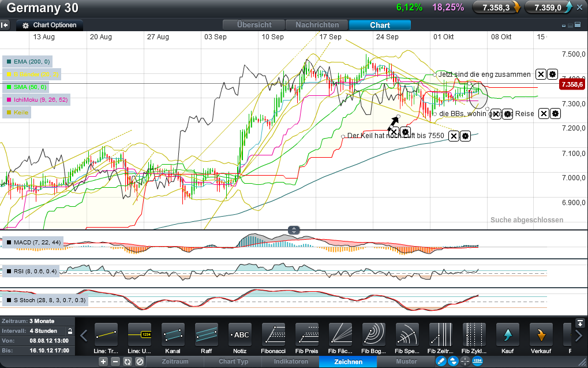This screenshot has width=588, height=368.
Task: Click the Von date 08.08.12 13:00
Action: point(49,341)
